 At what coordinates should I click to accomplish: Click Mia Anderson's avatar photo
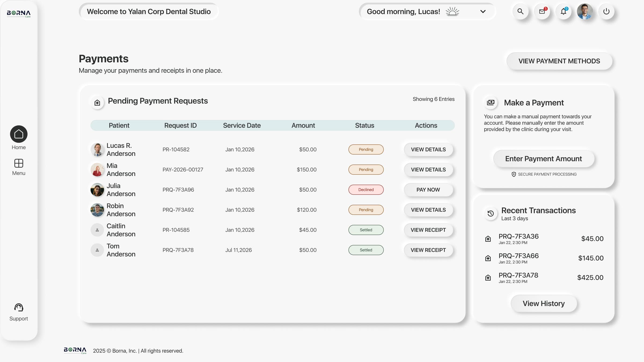(97, 170)
